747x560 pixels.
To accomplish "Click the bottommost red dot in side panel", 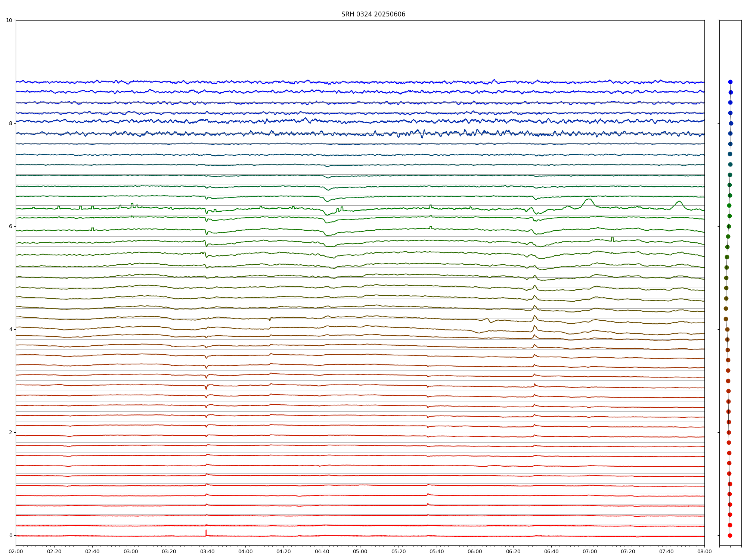I will click(x=730, y=535).
